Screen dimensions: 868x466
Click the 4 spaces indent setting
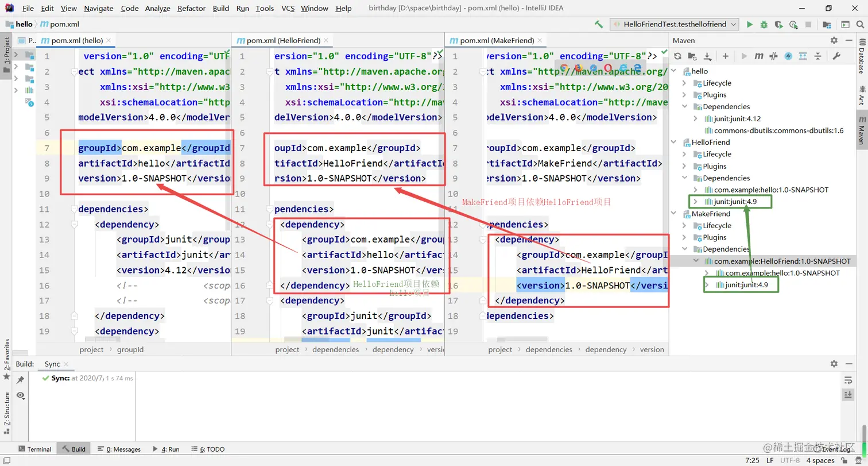click(820, 460)
